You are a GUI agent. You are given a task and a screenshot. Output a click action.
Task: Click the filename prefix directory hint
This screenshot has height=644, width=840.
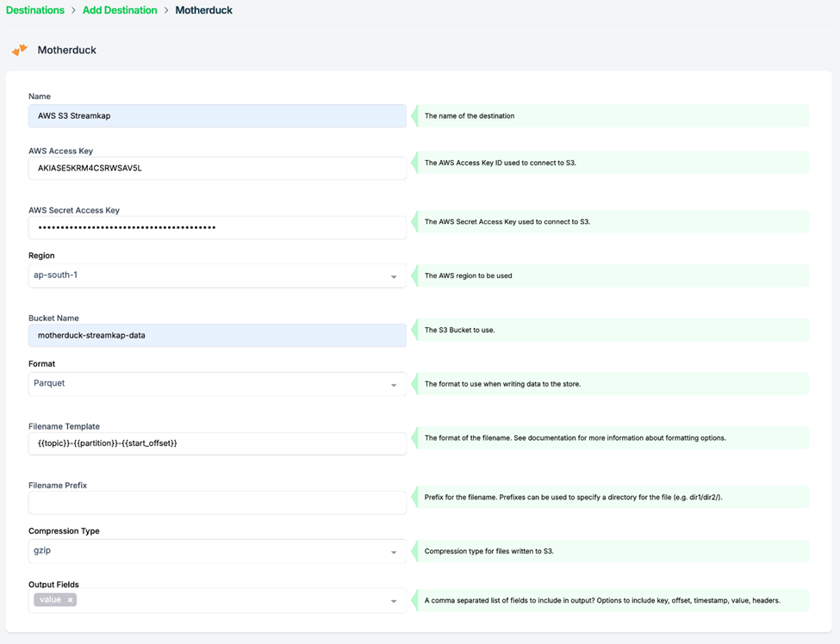(x=573, y=498)
